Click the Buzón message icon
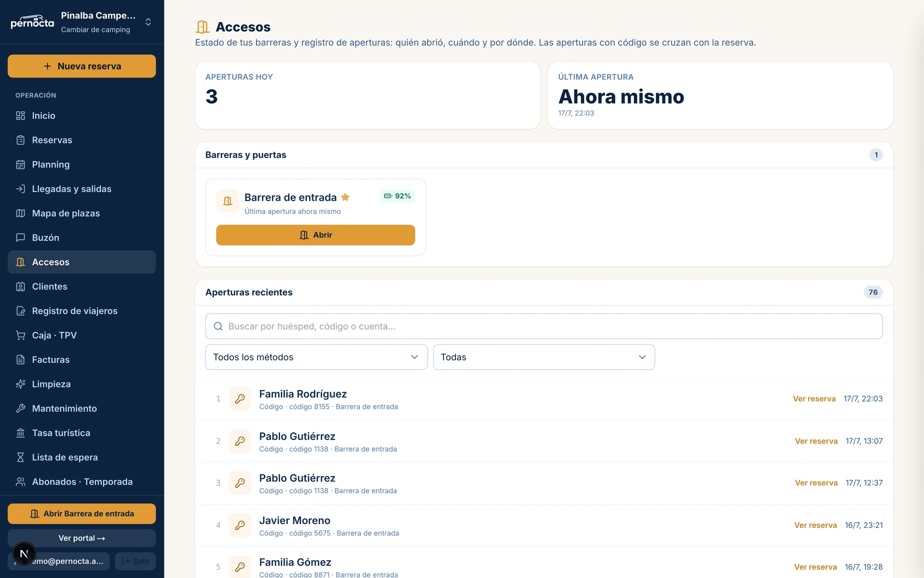This screenshot has height=578, width=924. click(x=20, y=237)
